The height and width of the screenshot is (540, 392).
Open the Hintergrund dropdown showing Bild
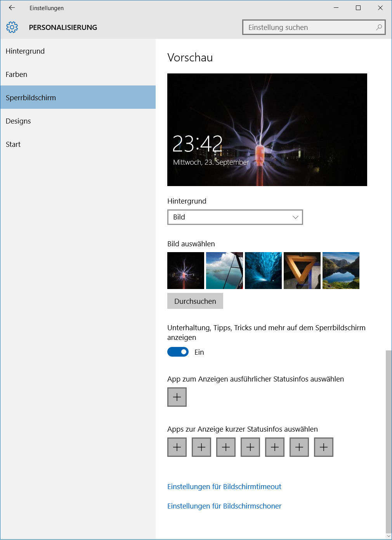pos(235,217)
